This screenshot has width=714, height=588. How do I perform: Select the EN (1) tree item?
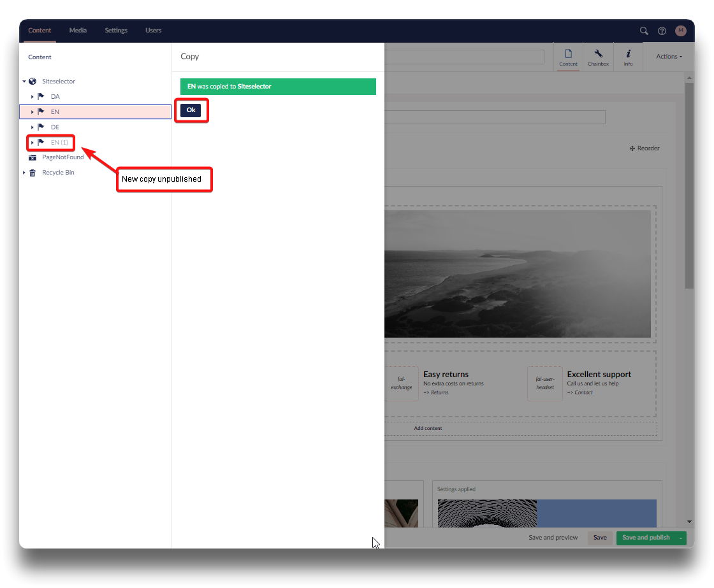[59, 143]
